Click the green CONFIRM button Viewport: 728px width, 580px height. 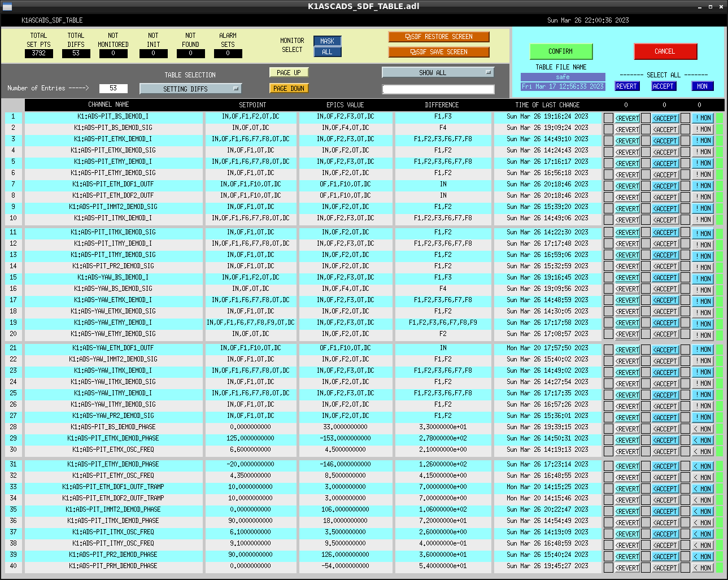click(561, 51)
